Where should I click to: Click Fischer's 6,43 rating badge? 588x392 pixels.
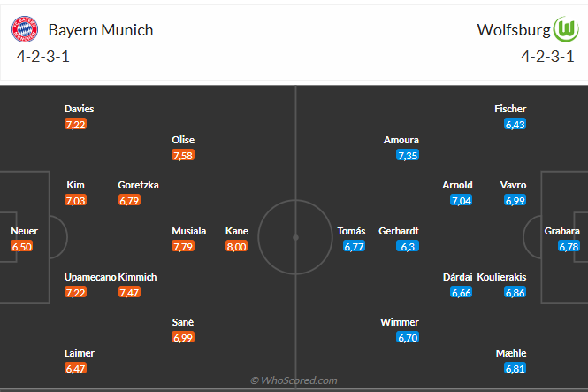click(515, 125)
